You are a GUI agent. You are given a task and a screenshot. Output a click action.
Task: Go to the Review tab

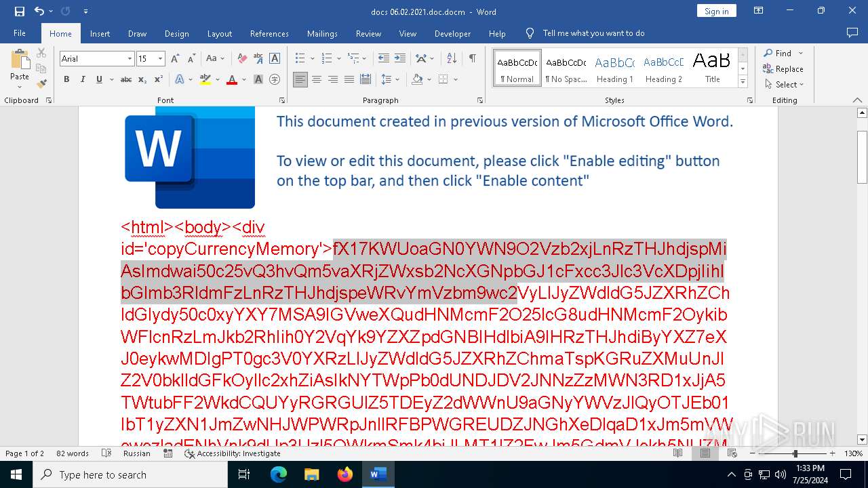(x=368, y=33)
